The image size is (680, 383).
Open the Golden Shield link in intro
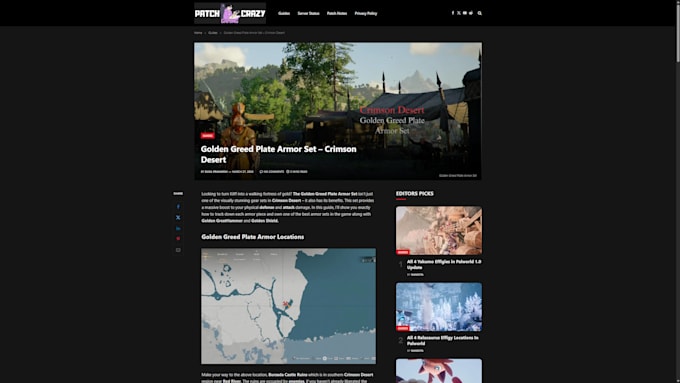point(265,221)
